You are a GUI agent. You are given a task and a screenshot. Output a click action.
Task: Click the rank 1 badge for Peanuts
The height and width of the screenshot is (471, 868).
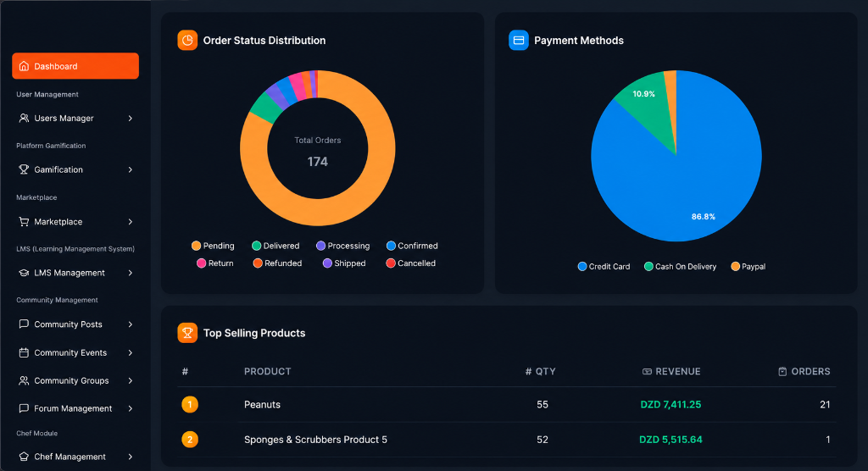(190, 405)
